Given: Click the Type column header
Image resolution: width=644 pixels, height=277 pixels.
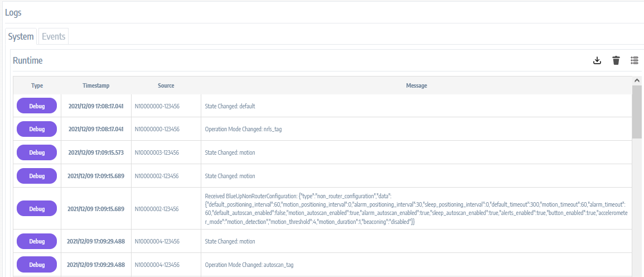Looking at the screenshot, I should point(37,85).
